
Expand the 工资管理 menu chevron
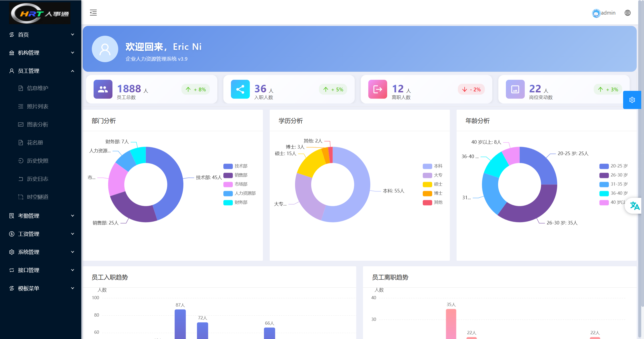pyautogui.click(x=73, y=234)
